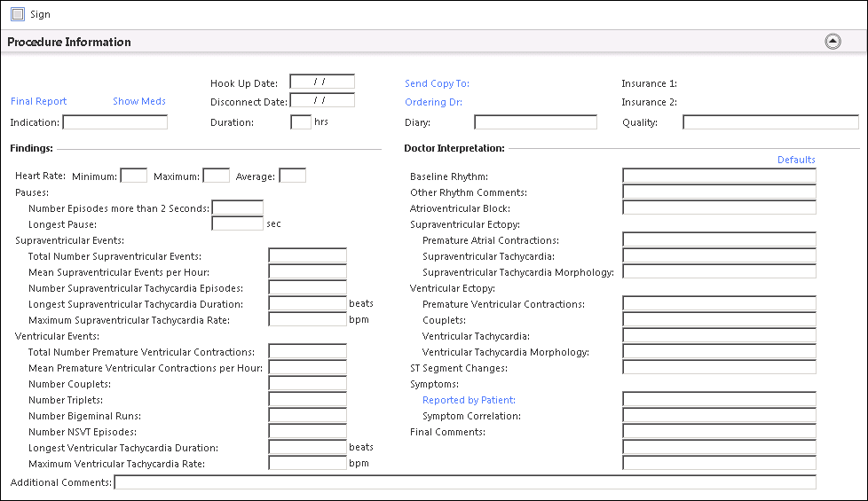Click the Baseline Rhythm field
The image size is (868, 501).
[x=719, y=176]
